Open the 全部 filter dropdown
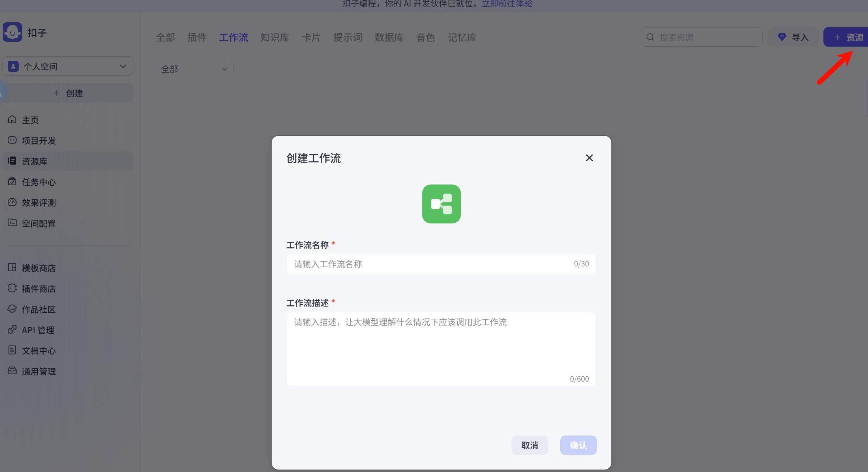Screen dimensions: 868x472 (195, 69)
